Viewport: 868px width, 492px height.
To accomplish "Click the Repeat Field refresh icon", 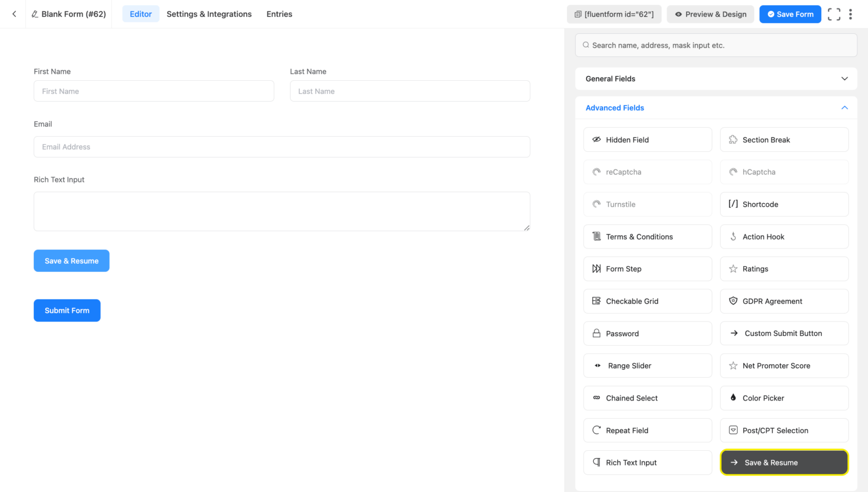I will click(597, 430).
